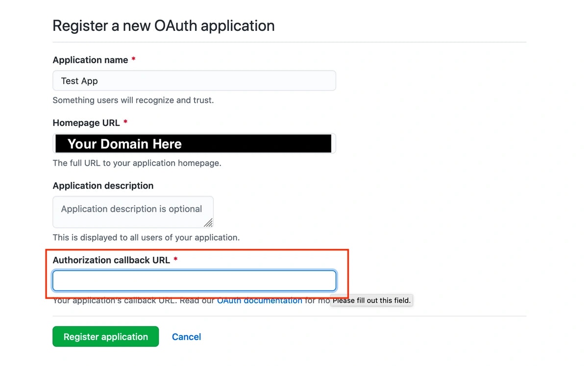Click the placeholder text 'Application description is optional'
588x366 pixels.
point(132,209)
